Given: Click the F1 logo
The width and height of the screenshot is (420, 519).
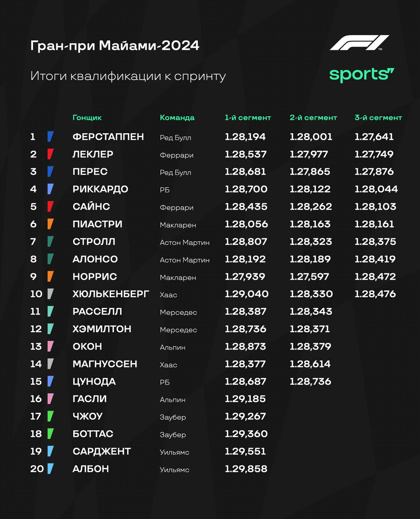Looking at the screenshot, I should [359, 43].
